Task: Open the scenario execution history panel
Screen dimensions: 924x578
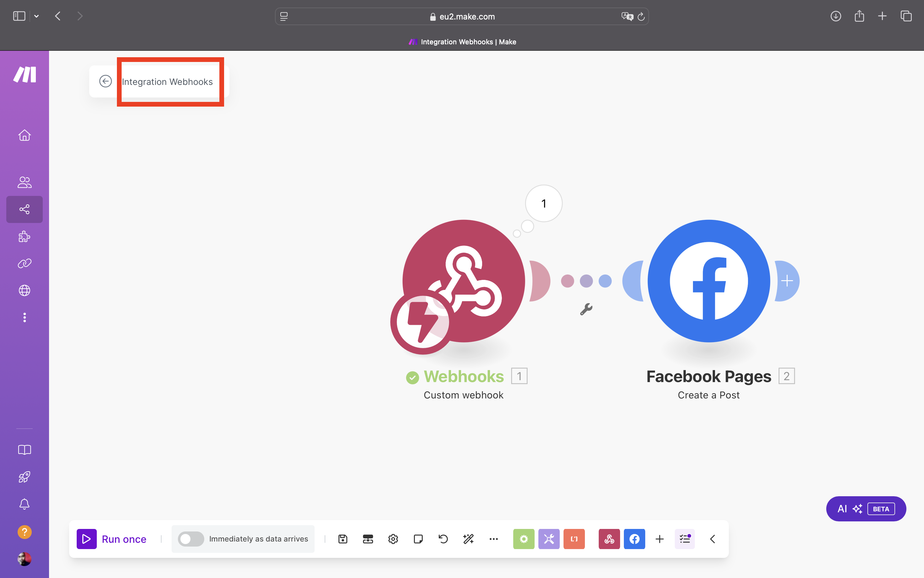Action: 685,539
